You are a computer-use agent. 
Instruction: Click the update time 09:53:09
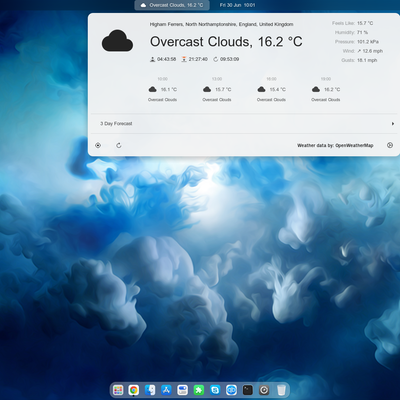click(229, 59)
